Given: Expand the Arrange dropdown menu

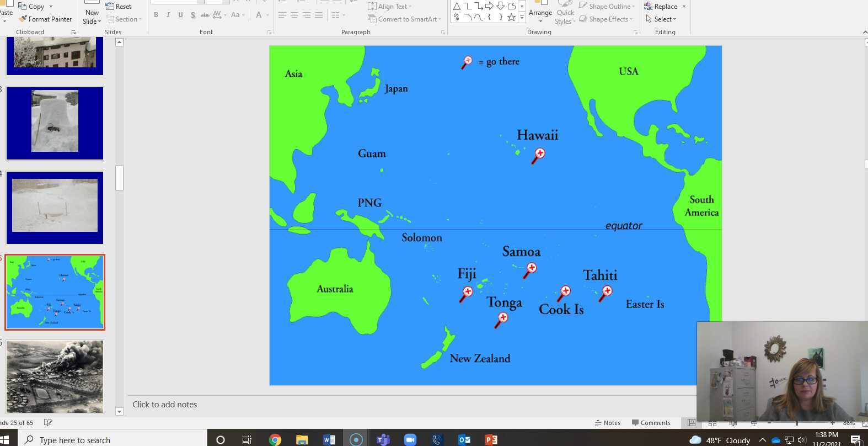Looking at the screenshot, I should (540, 16).
